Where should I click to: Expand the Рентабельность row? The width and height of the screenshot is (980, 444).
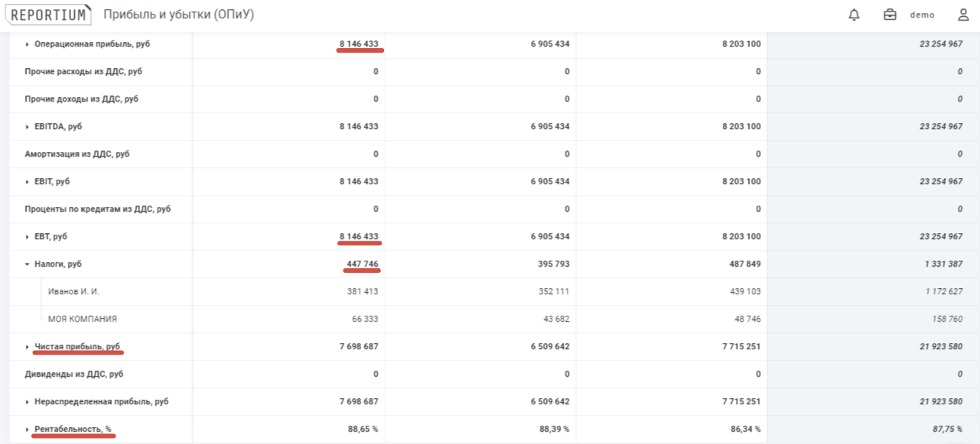27,429
